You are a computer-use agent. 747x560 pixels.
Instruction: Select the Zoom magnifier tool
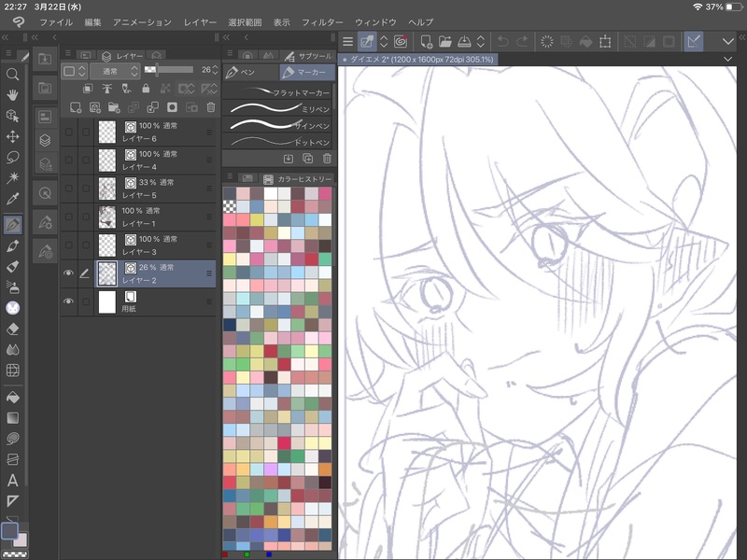(13, 75)
